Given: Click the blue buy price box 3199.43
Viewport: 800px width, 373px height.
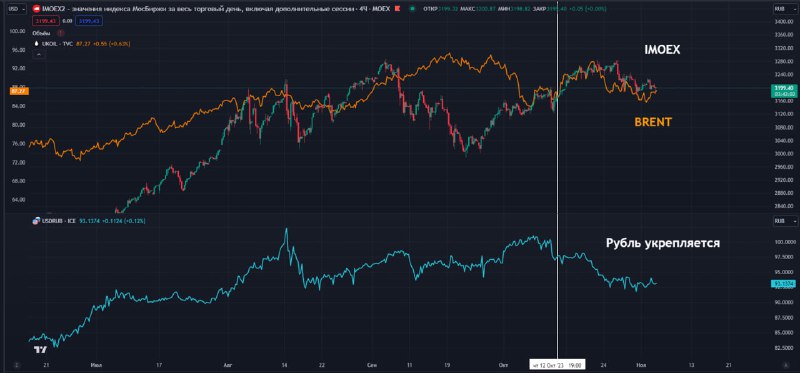Looking at the screenshot, I should coord(89,21).
